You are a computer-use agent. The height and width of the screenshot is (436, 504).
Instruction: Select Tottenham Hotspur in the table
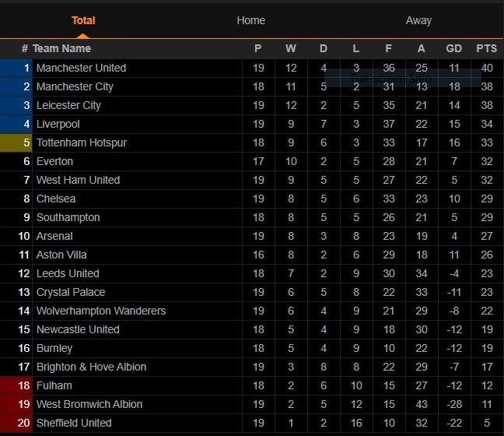82,142
